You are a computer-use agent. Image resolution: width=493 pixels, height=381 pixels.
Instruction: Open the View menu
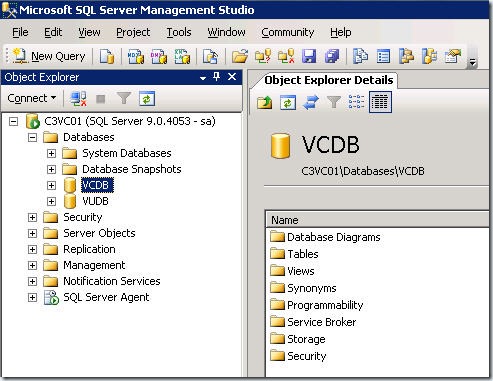point(89,32)
